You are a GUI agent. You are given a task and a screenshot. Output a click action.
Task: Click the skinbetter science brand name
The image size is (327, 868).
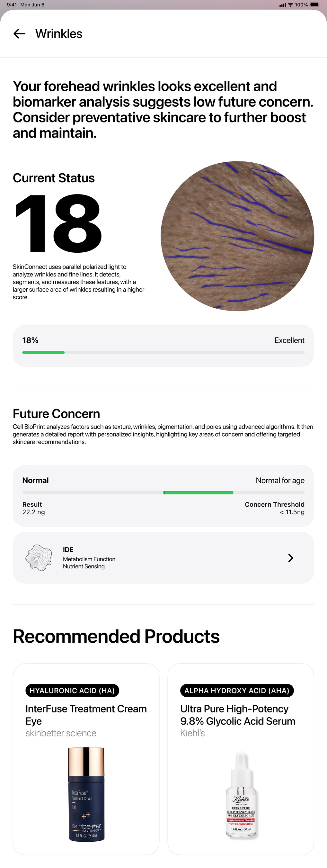click(61, 733)
